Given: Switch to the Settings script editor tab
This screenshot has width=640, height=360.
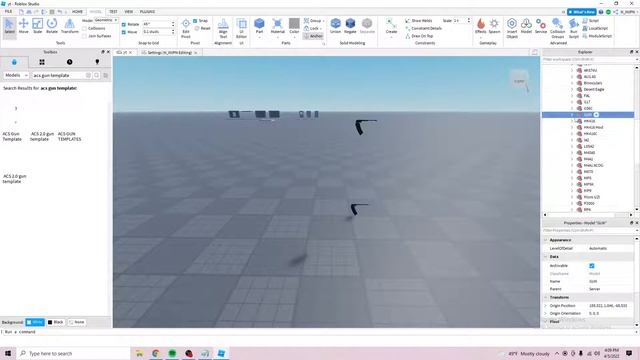Looking at the screenshot, I should (x=169, y=53).
